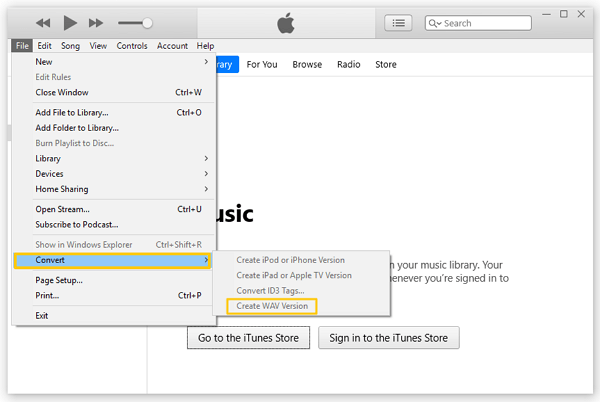Viewport: 600px width, 402px height.
Task: Maximize the iTunes window
Action: [x=564, y=14]
